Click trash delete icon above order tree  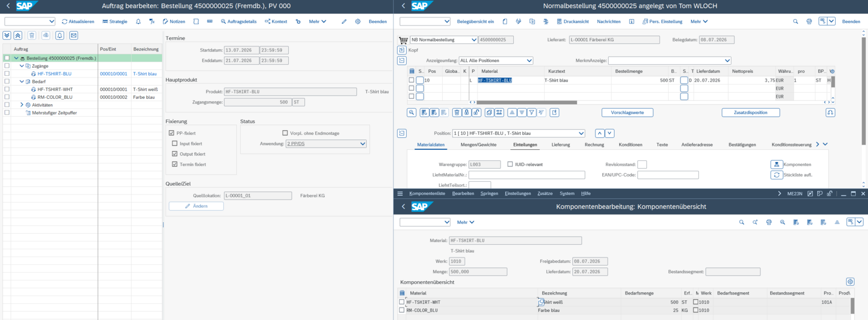[x=32, y=35]
